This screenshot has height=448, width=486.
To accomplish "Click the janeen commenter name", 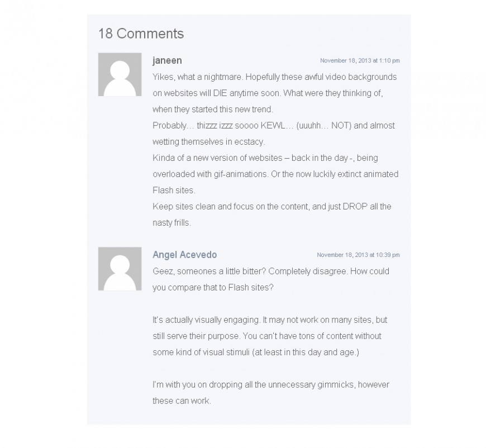I will [x=167, y=60].
